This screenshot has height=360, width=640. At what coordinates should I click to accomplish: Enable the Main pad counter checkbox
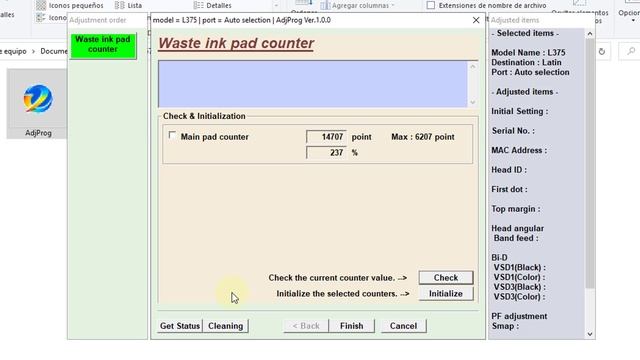point(172,136)
